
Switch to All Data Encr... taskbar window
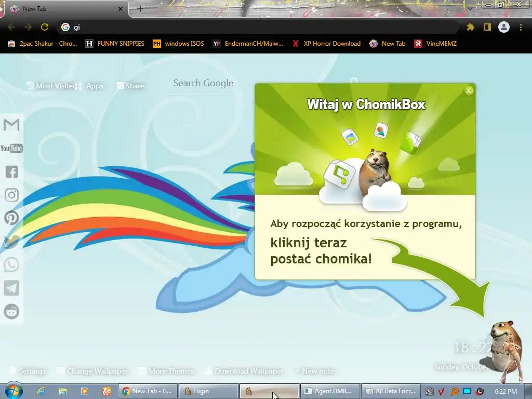[x=391, y=391]
